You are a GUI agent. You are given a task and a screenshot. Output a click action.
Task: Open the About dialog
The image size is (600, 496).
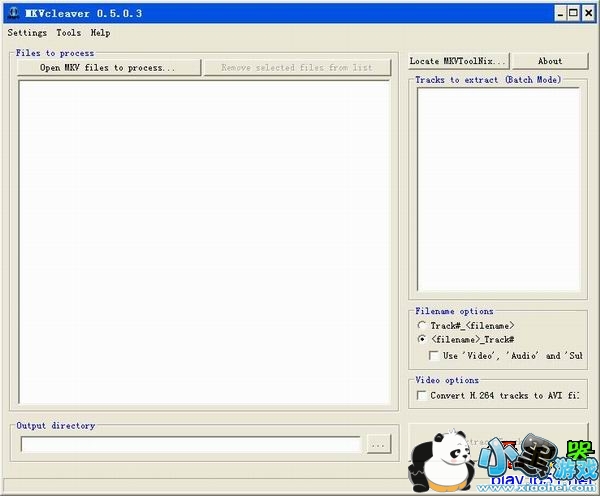(x=550, y=61)
